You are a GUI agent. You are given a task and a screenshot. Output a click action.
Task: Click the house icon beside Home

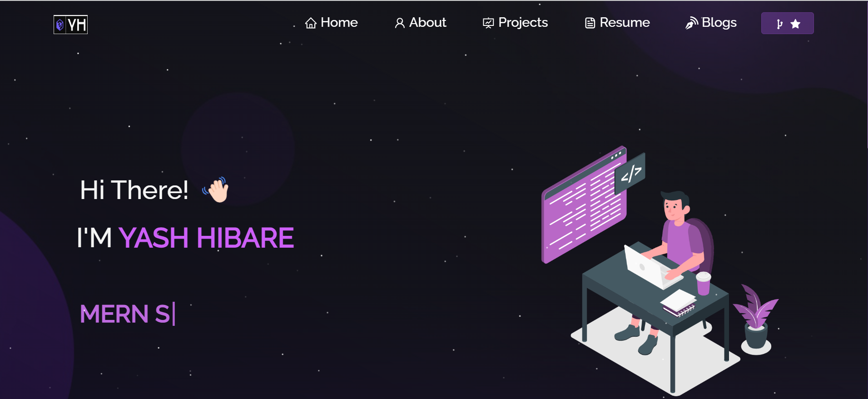coord(311,23)
